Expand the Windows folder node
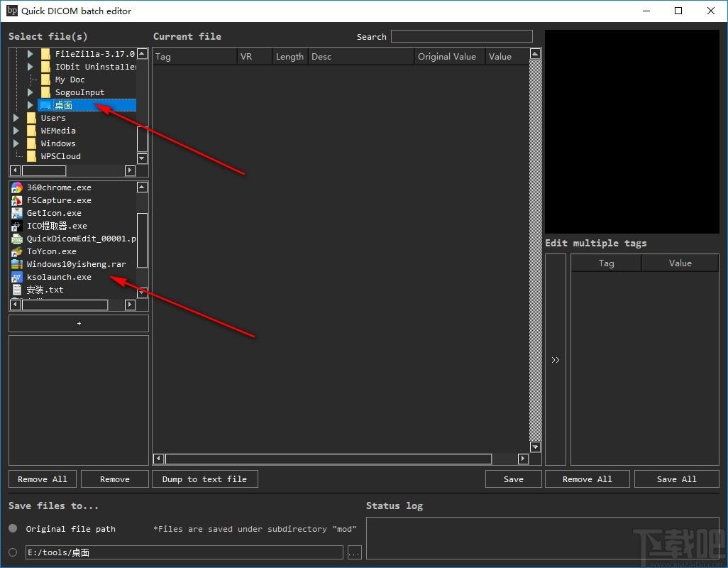Image resolution: width=728 pixels, height=568 pixels. [16, 143]
